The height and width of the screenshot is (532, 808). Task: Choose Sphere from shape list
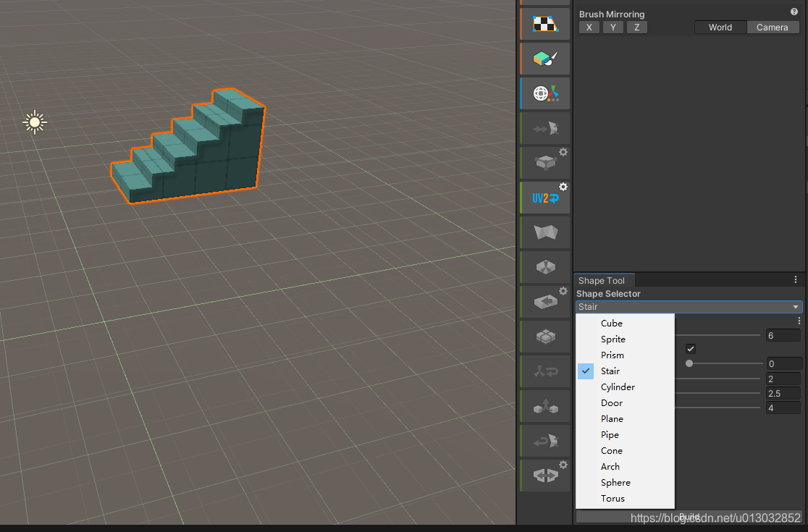coord(625,483)
